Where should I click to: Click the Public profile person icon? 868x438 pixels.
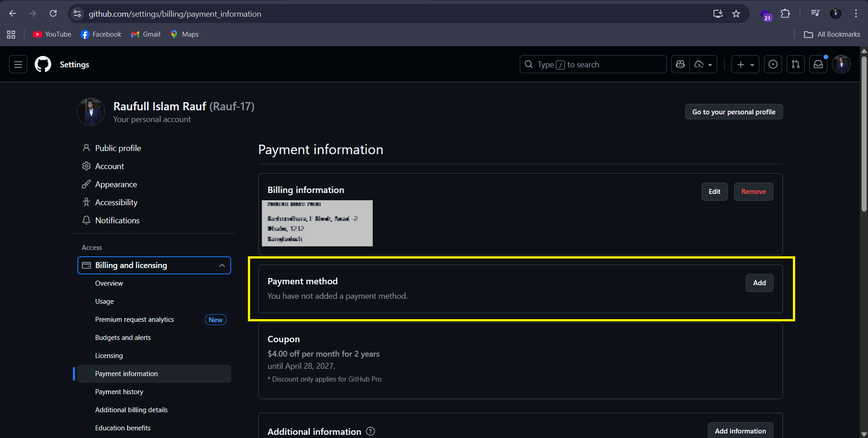click(86, 148)
